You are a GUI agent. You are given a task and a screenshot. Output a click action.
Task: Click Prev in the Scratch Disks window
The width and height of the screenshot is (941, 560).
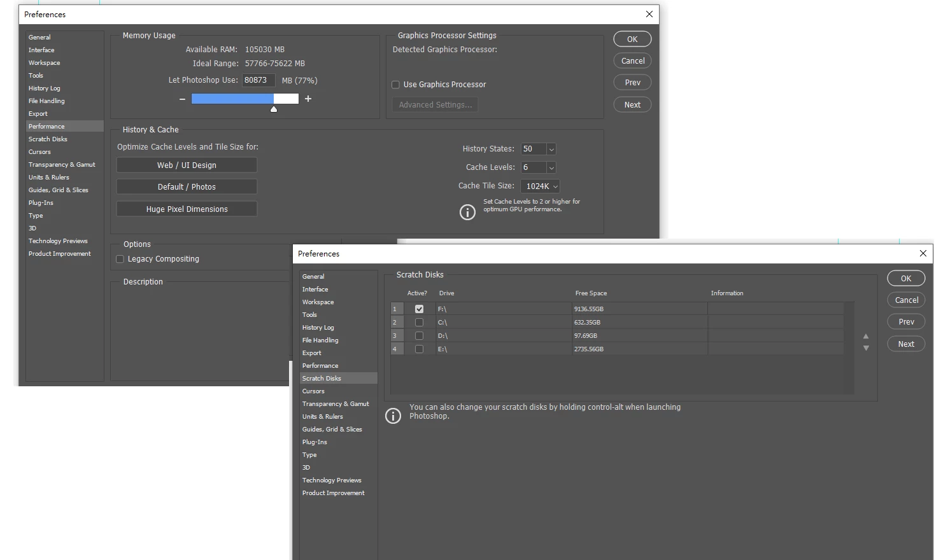coord(906,322)
